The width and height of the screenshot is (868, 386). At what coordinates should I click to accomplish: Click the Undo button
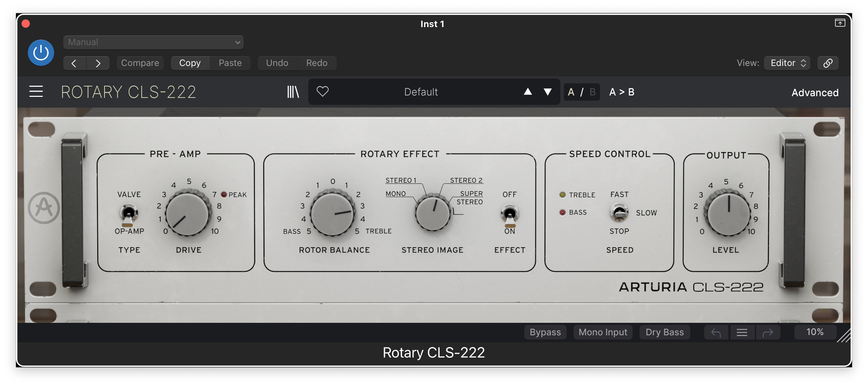[277, 63]
